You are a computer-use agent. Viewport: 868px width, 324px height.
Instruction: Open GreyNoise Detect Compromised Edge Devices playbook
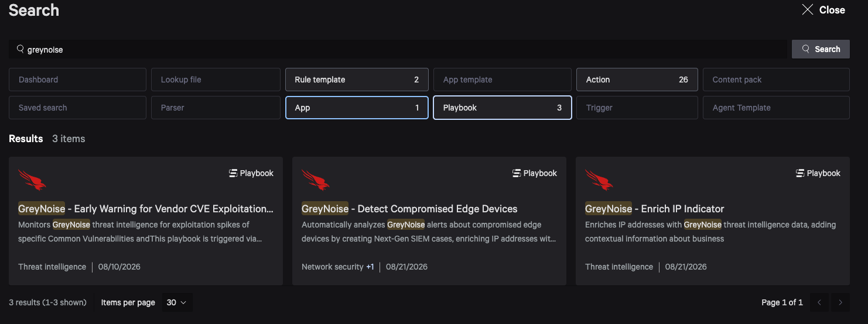409,209
